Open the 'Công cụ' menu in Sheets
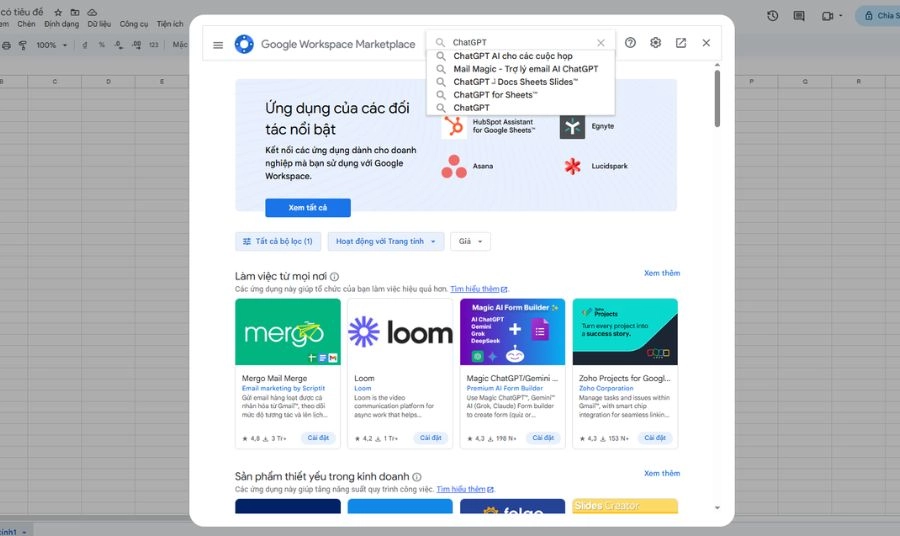Viewport: 900px width, 536px height. coord(134,24)
